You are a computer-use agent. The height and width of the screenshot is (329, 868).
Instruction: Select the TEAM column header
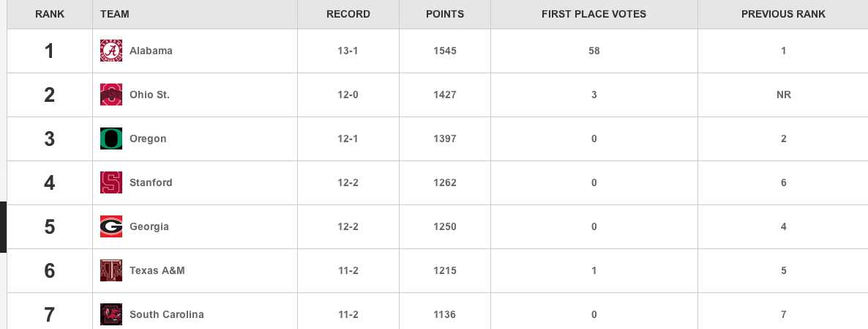[x=115, y=14]
